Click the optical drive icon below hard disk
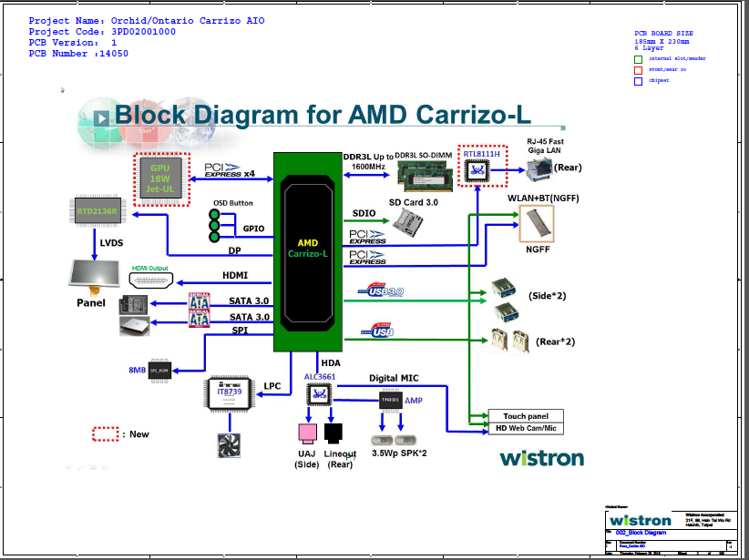This screenshot has height=560, width=749. [x=134, y=326]
